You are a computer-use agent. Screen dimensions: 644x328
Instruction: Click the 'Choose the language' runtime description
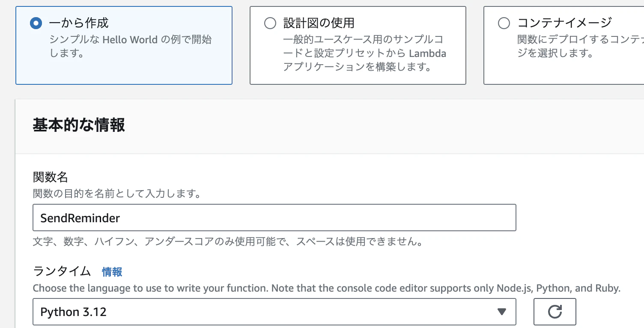pos(327,288)
